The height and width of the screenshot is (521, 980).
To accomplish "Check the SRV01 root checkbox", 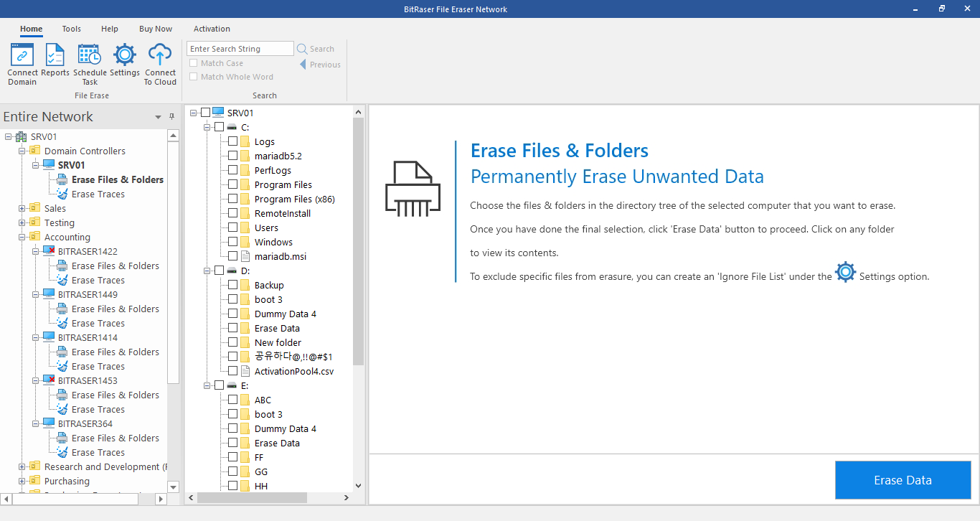I will point(205,113).
